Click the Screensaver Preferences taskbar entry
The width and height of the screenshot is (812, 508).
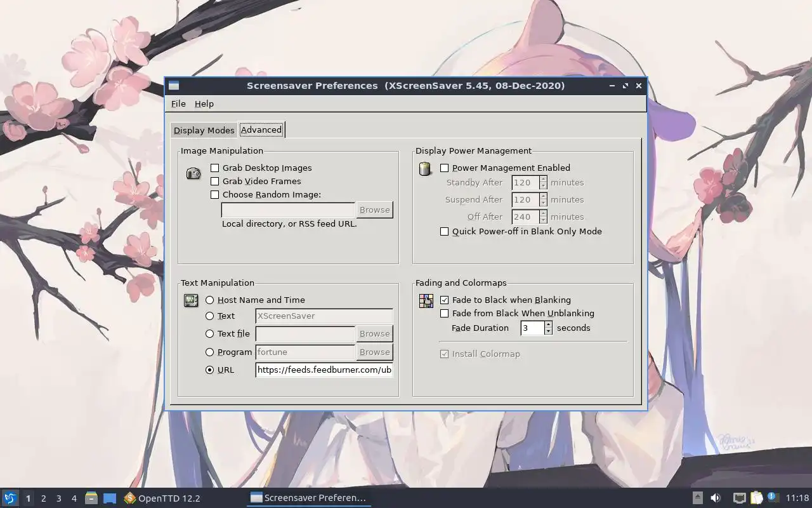click(x=308, y=498)
